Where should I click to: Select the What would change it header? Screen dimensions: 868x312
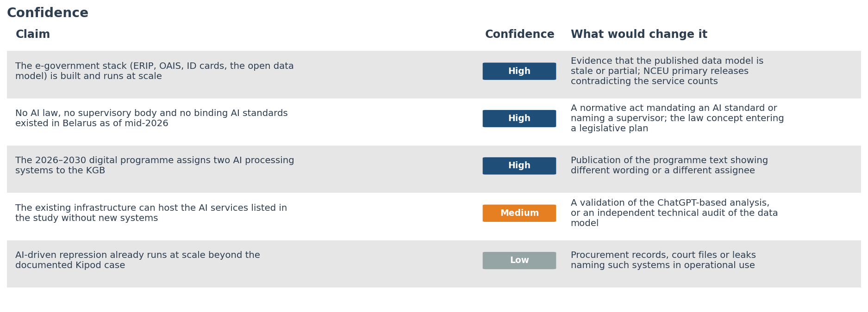click(639, 35)
